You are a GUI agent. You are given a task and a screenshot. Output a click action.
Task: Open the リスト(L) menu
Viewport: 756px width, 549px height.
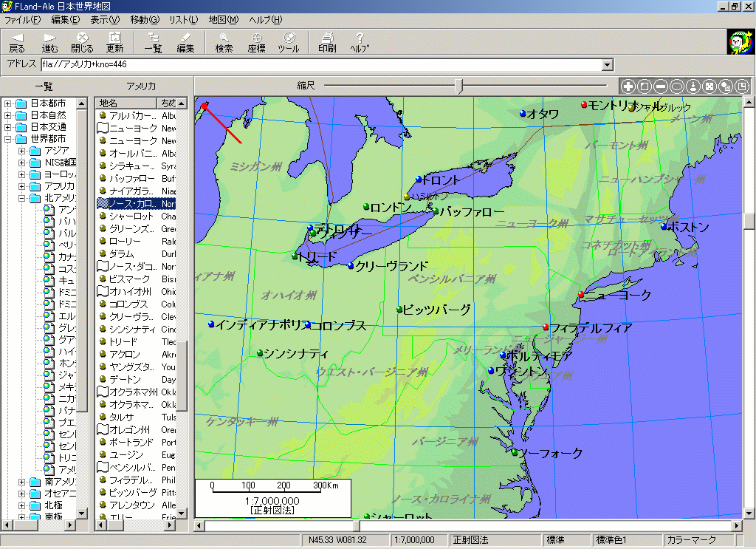pos(183,20)
